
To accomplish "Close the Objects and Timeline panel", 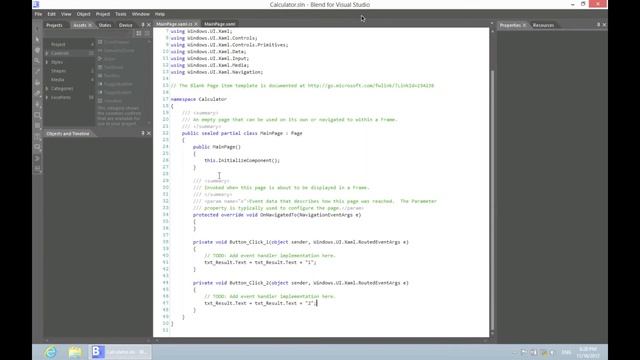I will [149, 133].
